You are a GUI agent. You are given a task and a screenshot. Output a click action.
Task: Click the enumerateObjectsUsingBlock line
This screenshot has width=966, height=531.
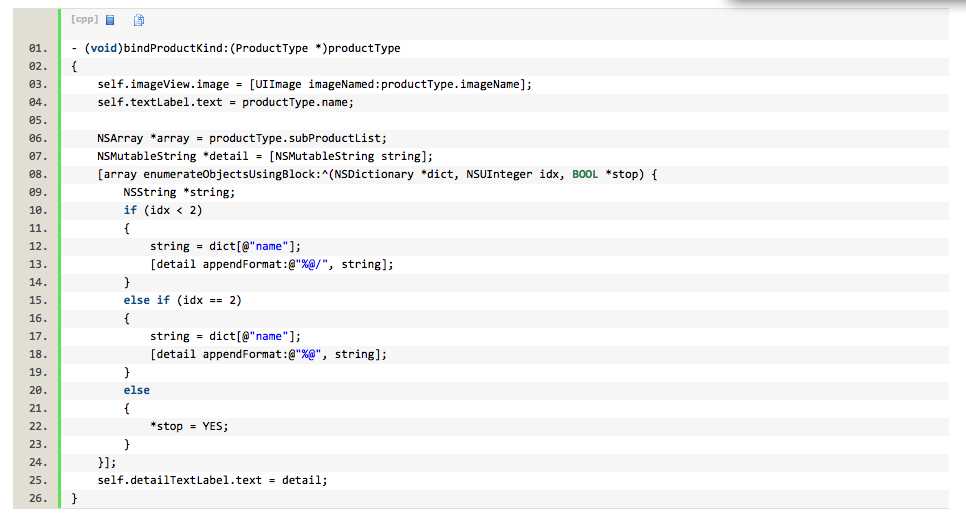(377, 174)
